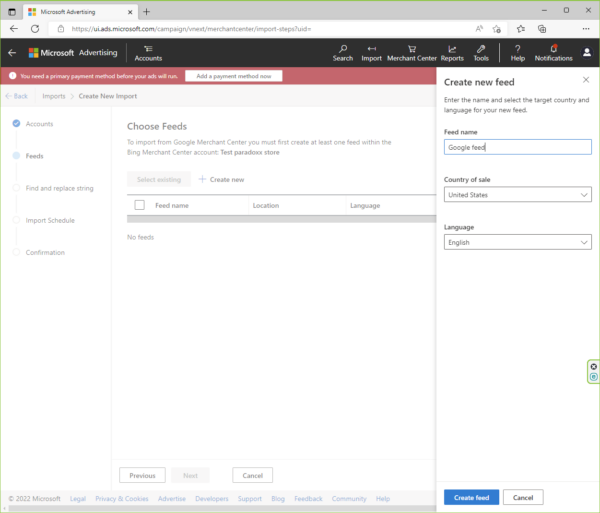This screenshot has height=513, width=600.
Task: Go to Import Schedule step
Action: [x=50, y=220]
